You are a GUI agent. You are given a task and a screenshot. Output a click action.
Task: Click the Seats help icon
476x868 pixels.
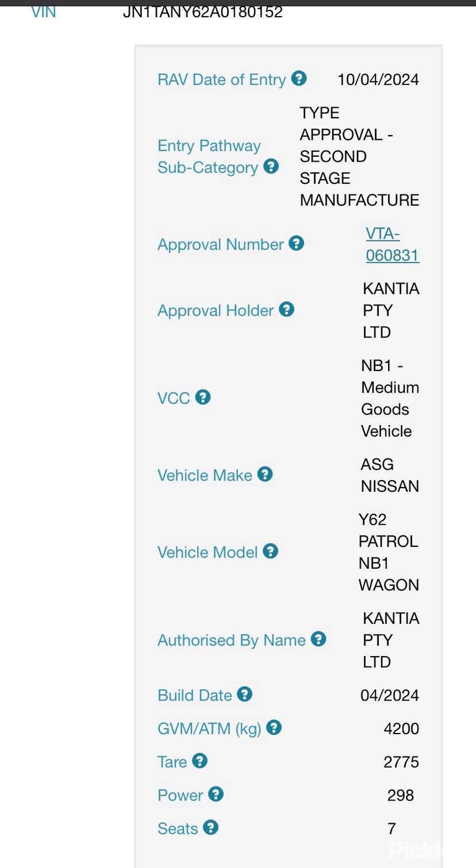coord(211,827)
